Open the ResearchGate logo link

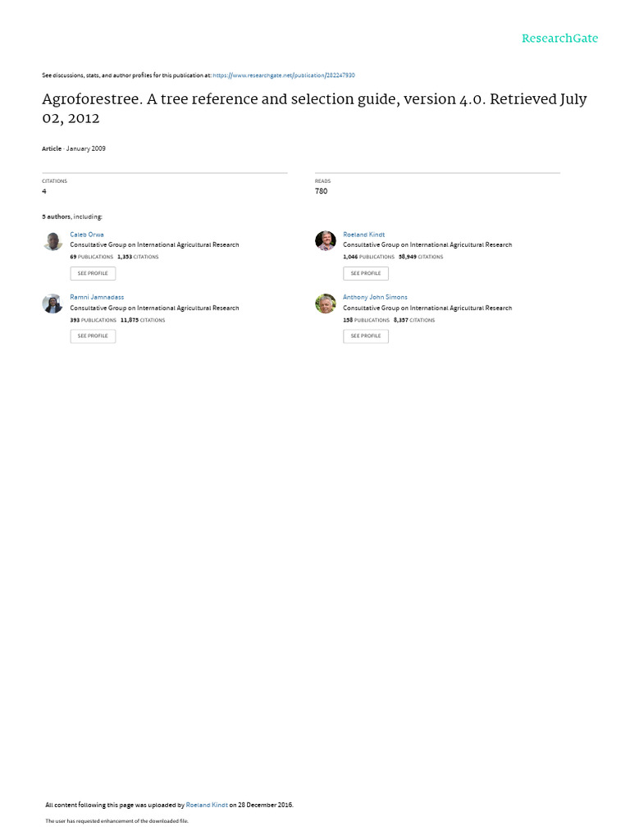(x=559, y=39)
